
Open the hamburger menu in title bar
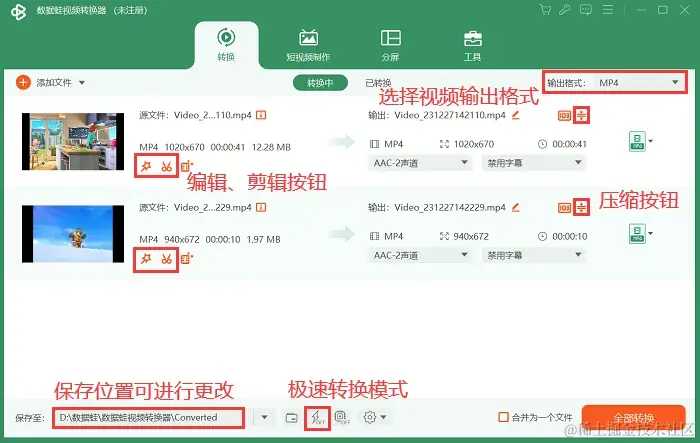[x=608, y=10]
